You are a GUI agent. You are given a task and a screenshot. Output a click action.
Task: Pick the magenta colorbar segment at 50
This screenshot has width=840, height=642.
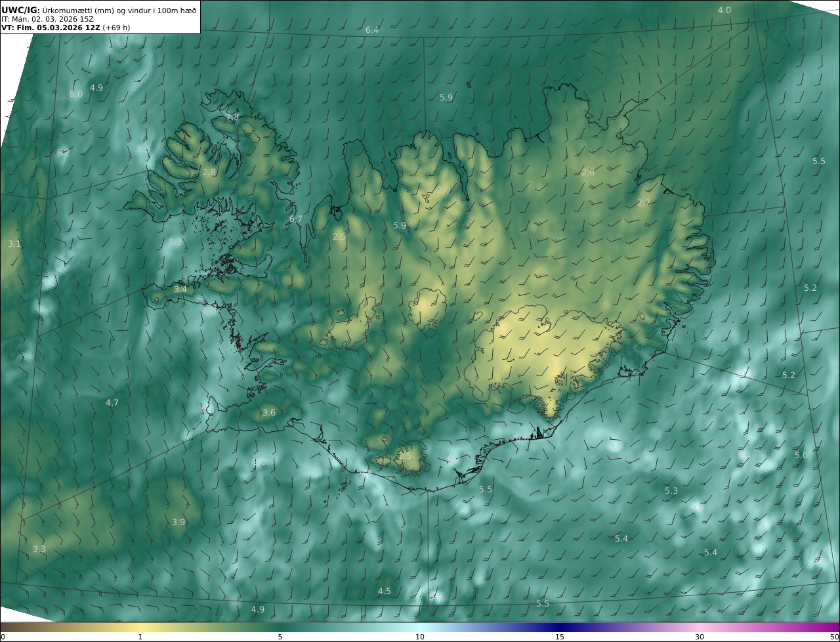coord(833,628)
